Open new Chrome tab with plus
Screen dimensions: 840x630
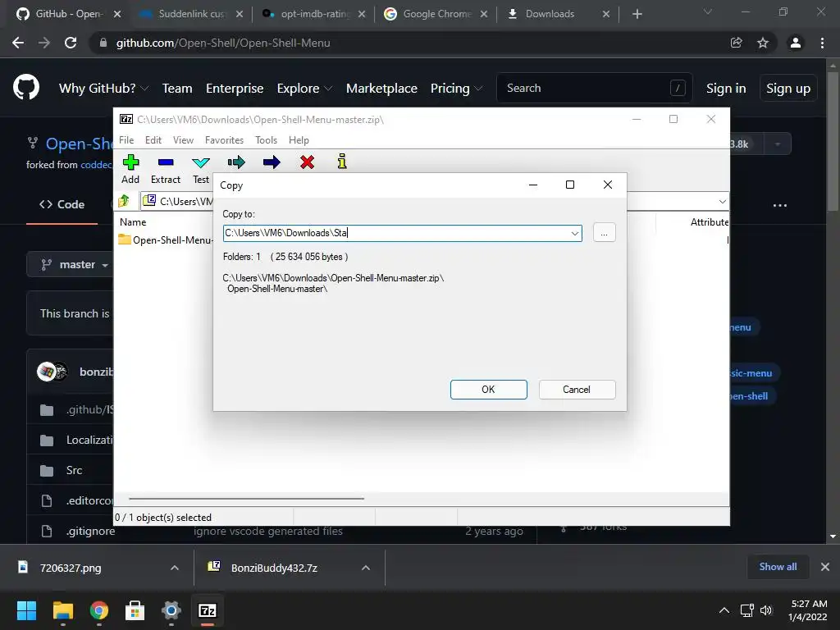637,14
